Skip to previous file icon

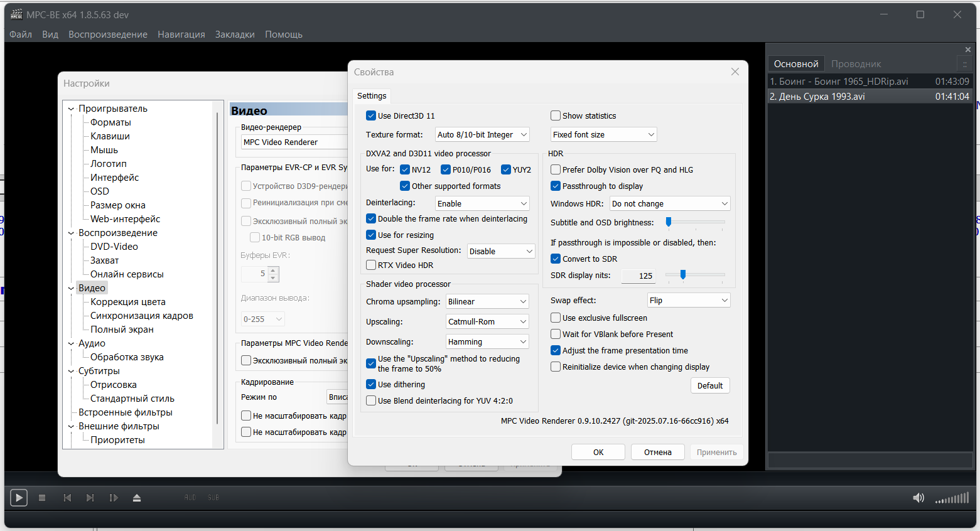[67, 498]
